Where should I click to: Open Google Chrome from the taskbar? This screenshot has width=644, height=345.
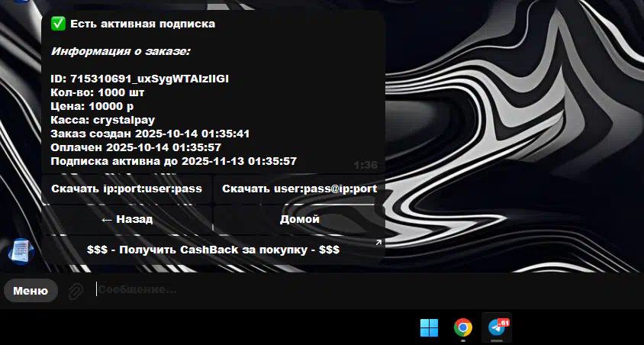pos(463,327)
